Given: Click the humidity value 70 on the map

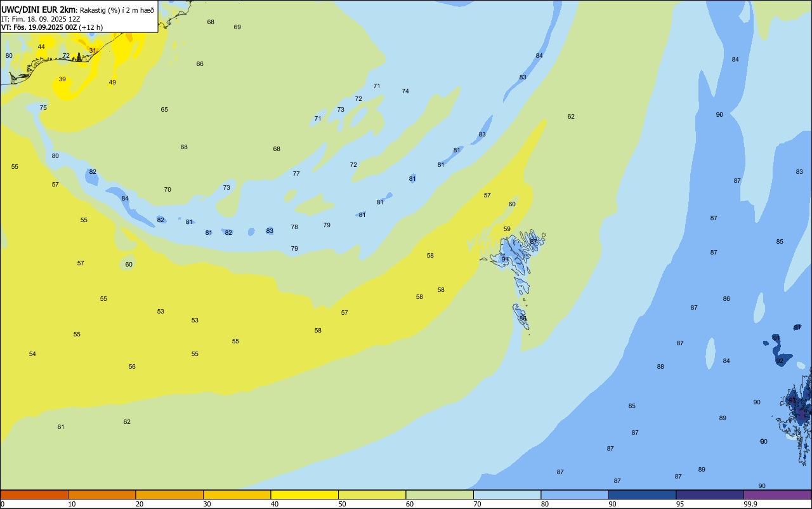Looking at the screenshot, I should pos(167,190).
